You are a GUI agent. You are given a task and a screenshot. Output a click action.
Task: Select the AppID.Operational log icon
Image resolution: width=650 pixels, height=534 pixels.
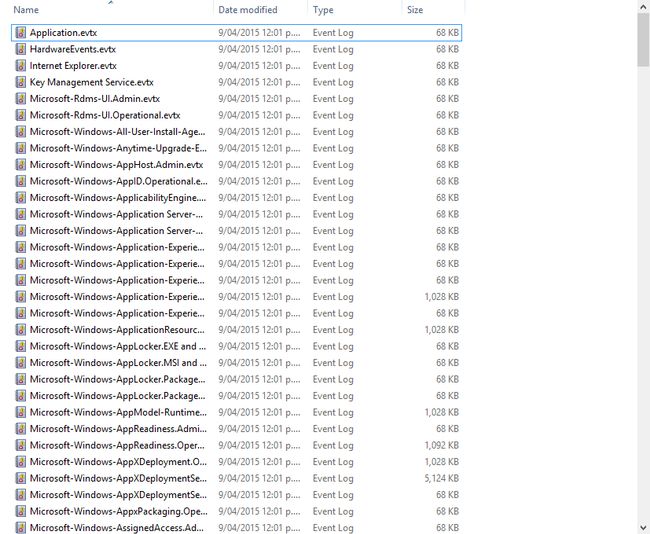(21, 181)
